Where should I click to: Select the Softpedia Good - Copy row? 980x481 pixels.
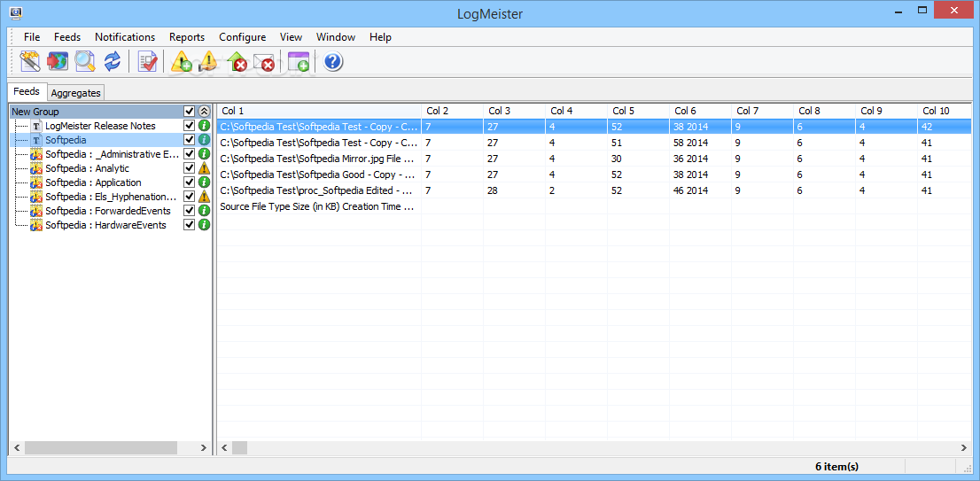[x=595, y=175]
